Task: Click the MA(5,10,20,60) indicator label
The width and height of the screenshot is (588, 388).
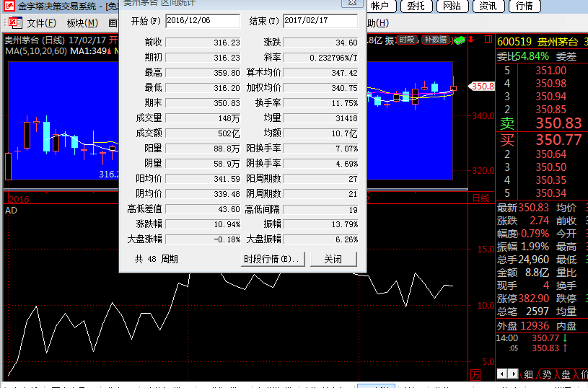Action: [36, 50]
